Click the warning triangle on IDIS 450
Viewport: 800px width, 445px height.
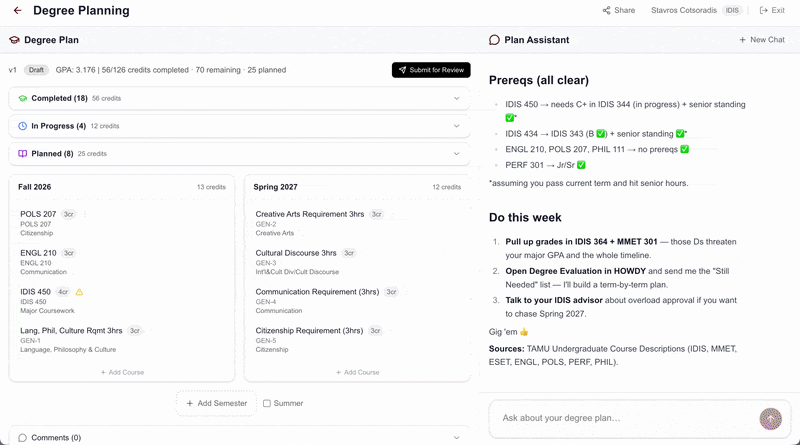(79, 292)
